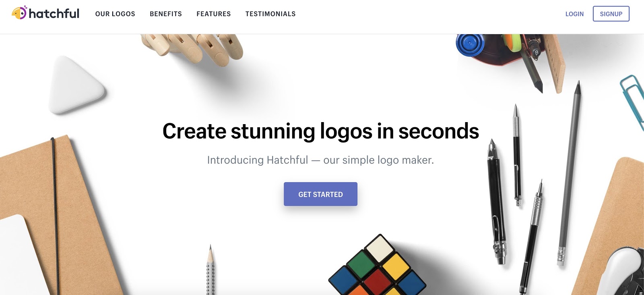Jump to the Testimonials section

point(270,14)
